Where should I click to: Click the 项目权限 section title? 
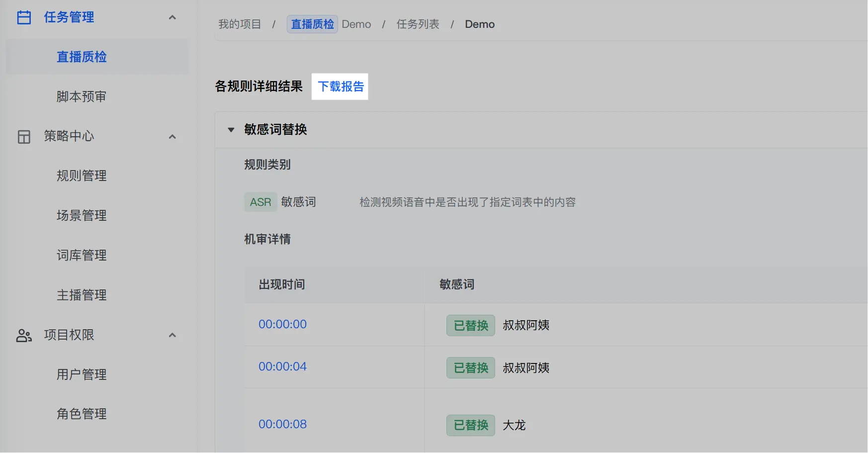pos(69,335)
